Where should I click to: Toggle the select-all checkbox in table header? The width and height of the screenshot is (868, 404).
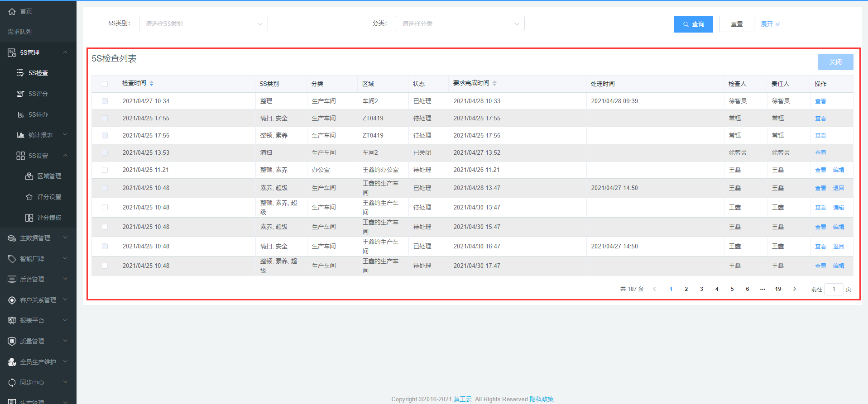click(x=105, y=84)
